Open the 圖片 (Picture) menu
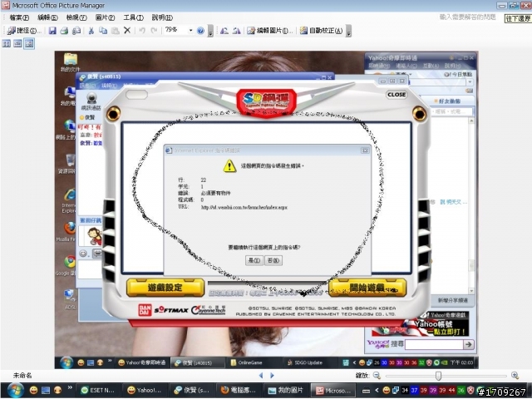Viewport: 532px width, 399px height. (105, 17)
